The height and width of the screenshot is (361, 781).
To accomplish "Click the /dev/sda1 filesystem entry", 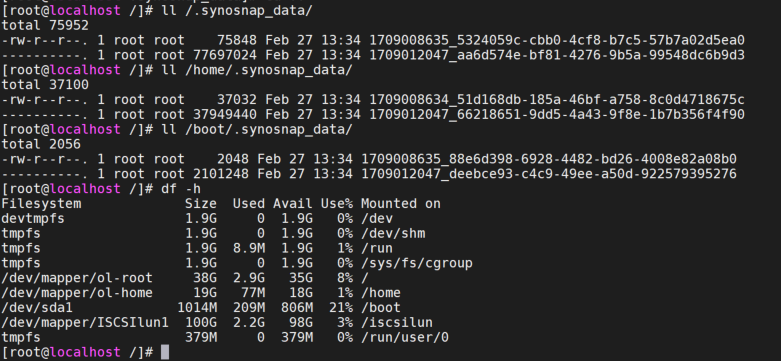I will click(37, 308).
